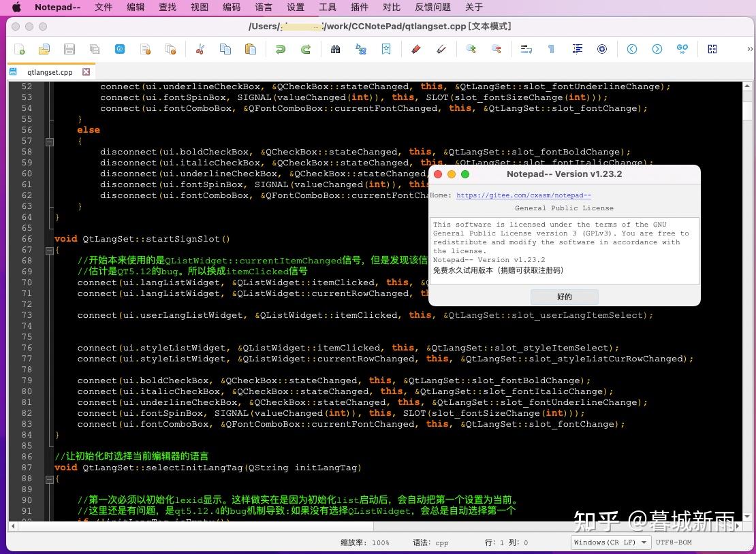
Task: Toggle the paragraph mark (¶) display icon
Action: coord(552,49)
